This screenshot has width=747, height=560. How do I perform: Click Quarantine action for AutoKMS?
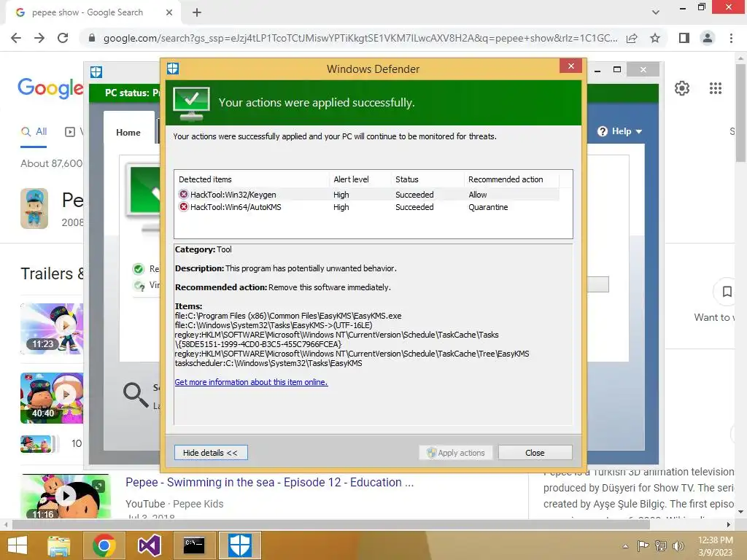(x=488, y=207)
